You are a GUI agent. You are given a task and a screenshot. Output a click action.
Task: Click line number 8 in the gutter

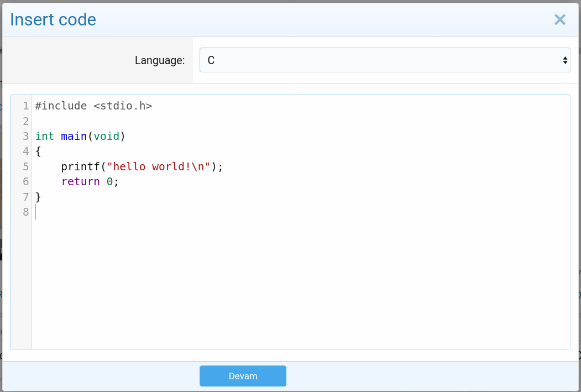coord(25,212)
